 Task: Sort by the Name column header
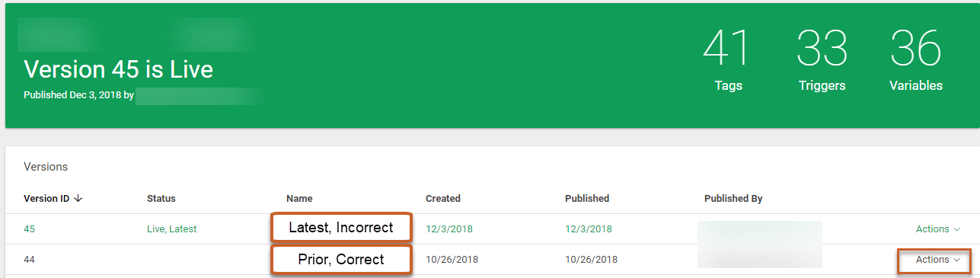[x=299, y=199]
